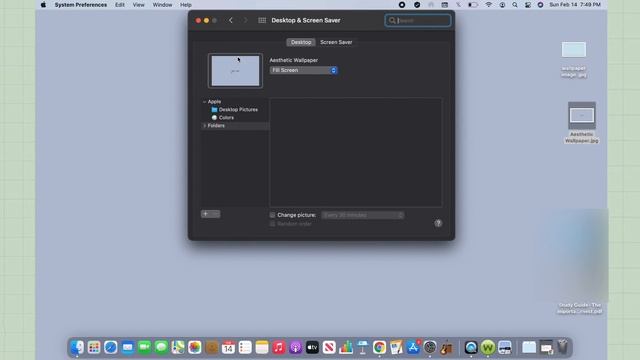Click the current wallpaper preview thumbnail
Screen dimensions: 640x360
point(235,71)
